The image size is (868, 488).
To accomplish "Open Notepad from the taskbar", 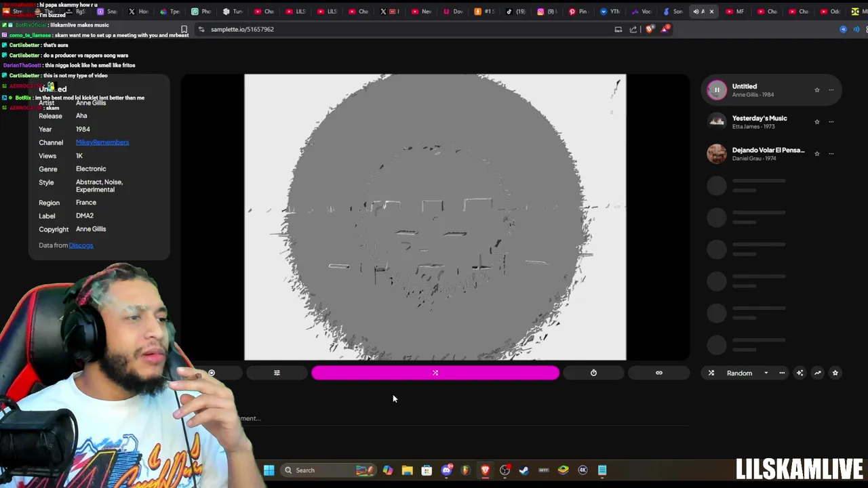I will 602,470.
